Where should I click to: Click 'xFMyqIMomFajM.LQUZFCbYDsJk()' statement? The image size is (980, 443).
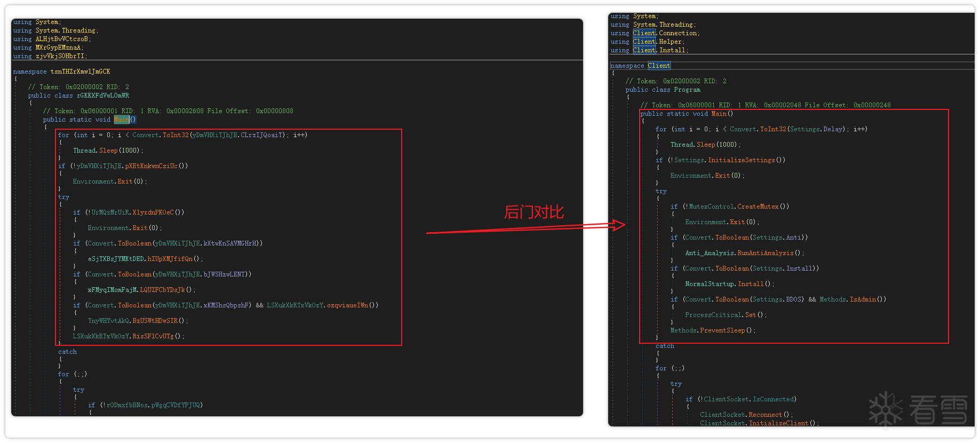click(x=142, y=290)
